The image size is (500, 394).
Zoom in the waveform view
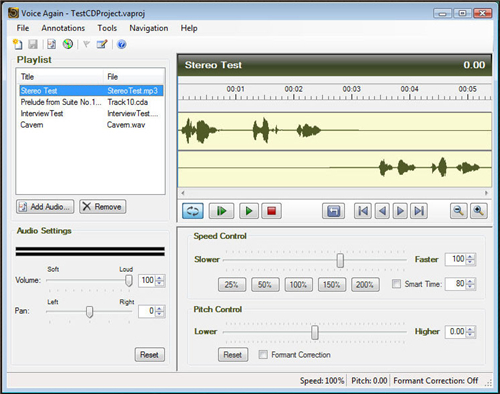[479, 211]
